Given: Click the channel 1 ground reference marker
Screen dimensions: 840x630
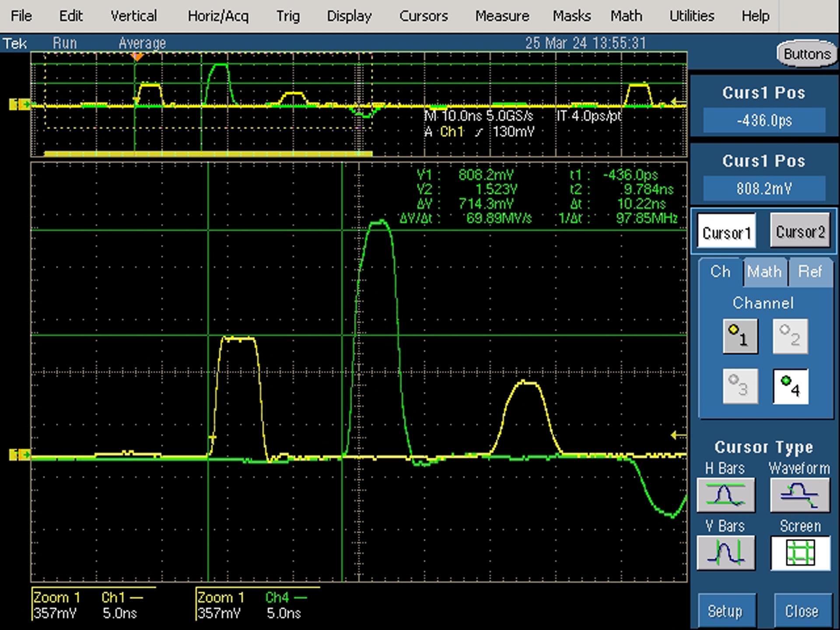Looking at the screenshot, I should 20,455.
